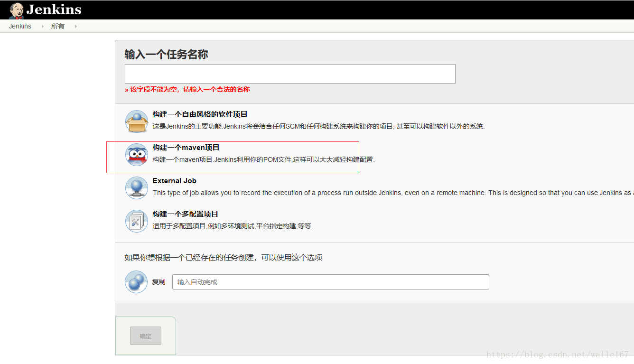Screen dimensions: 634x364
Task: Click the 输入一个任务名称 heading
Action: point(166,55)
